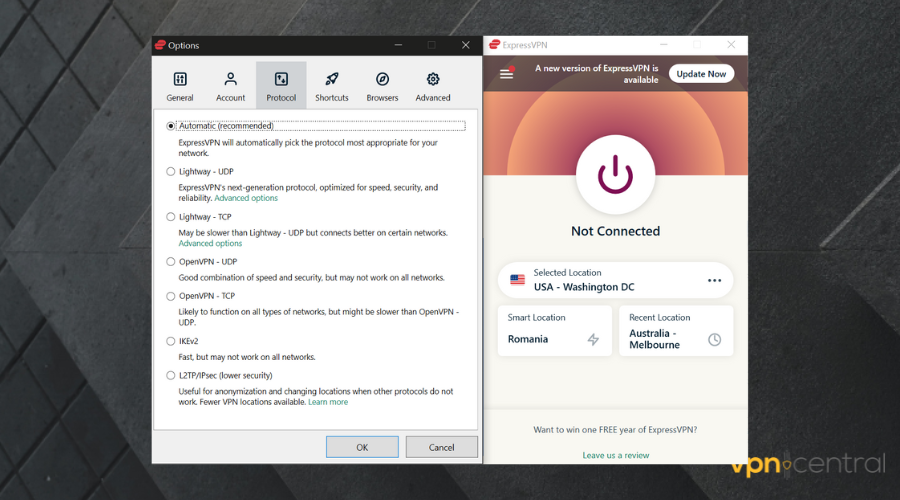
Task: Open the Learn more link
Action: pyautogui.click(x=328, y=402)
